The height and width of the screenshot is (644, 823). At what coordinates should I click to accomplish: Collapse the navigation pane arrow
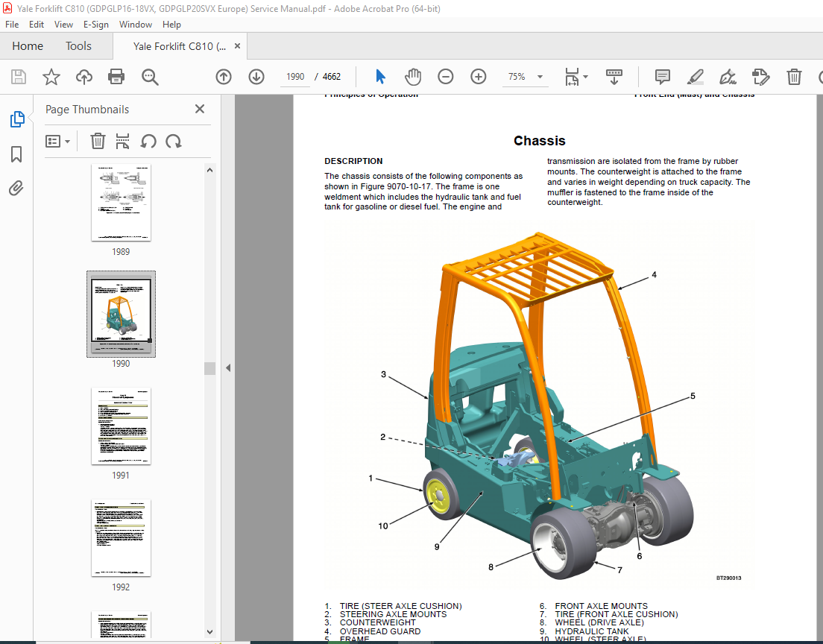point(228,368)
